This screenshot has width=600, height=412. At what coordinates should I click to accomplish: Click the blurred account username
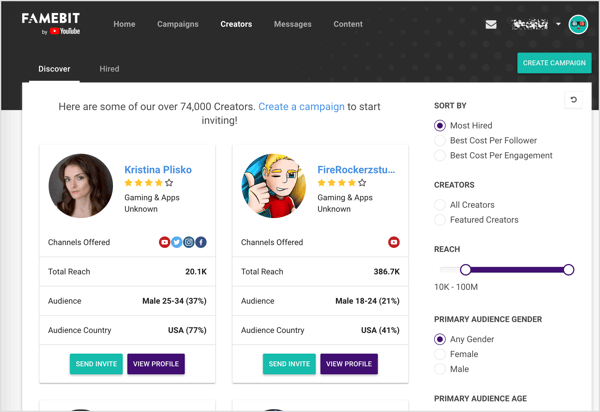pos(530,24)
